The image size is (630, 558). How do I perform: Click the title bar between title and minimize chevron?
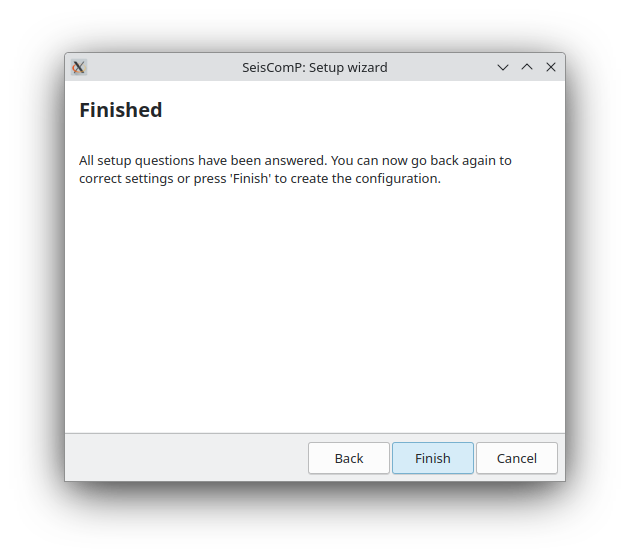point(441,67)
